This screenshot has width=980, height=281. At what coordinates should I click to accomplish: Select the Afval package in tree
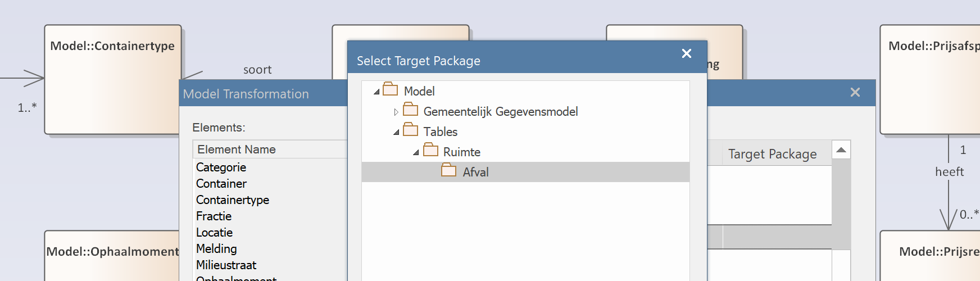[x=475, y=172]
